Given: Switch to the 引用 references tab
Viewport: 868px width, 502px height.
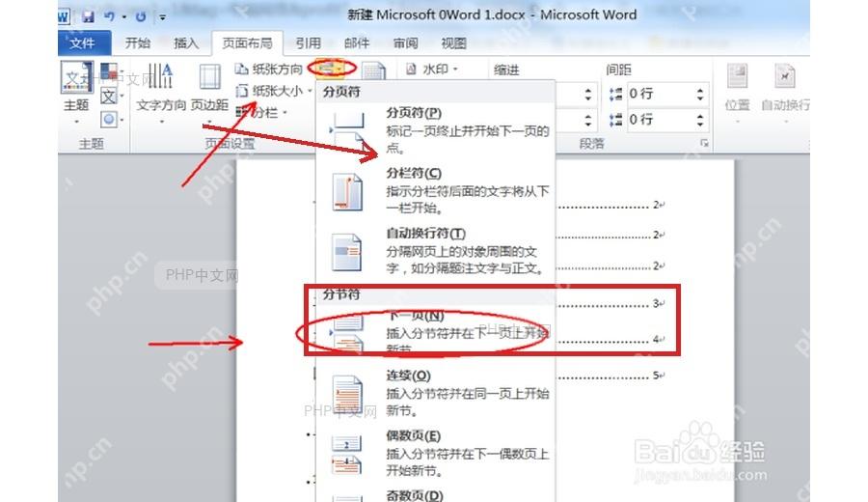Looking at the screenshot, I should (309, 43).
